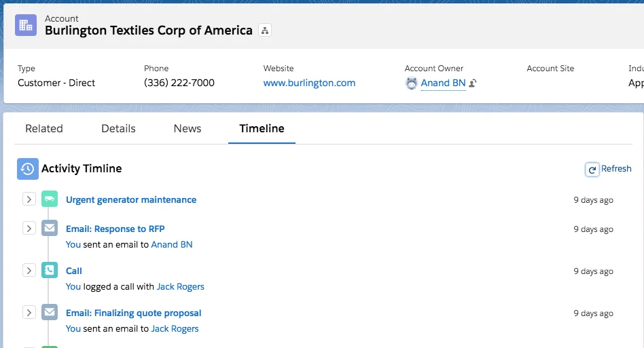Expand the Email: Response to RFP entry
Image resolution: width=644 pixels, height=348 pixels.
[x=29, y=229]
